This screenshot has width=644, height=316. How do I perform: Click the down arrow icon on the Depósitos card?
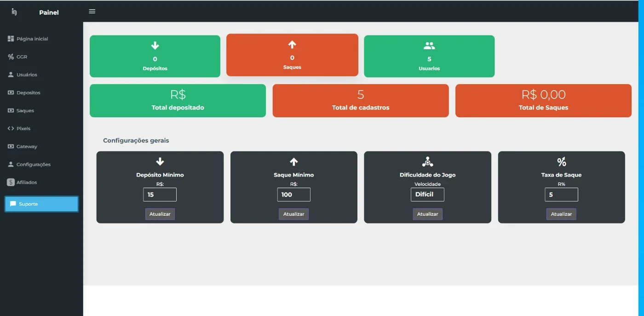click(155, 46)
